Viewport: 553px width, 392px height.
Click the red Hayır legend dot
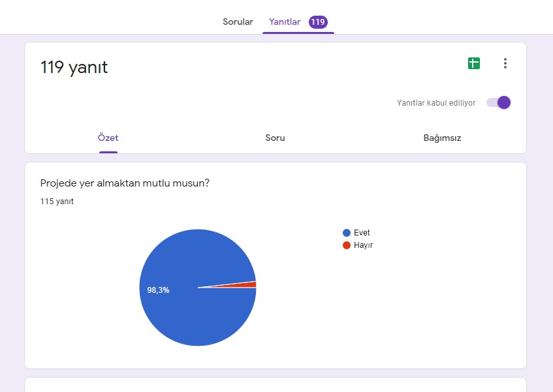(x=347, y=245)
